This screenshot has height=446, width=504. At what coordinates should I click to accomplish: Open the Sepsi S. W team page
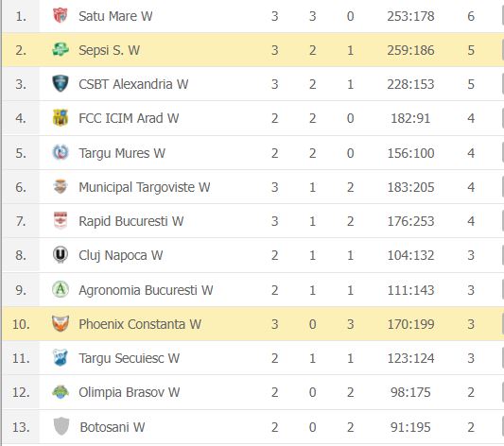[x=109, y=50]
